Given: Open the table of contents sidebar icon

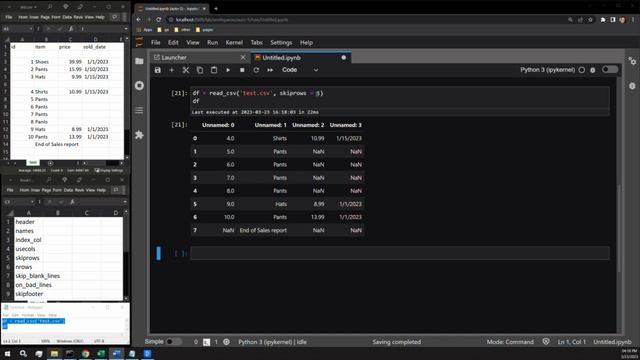Looking at the screenshot, I should (x=139, y=110).
